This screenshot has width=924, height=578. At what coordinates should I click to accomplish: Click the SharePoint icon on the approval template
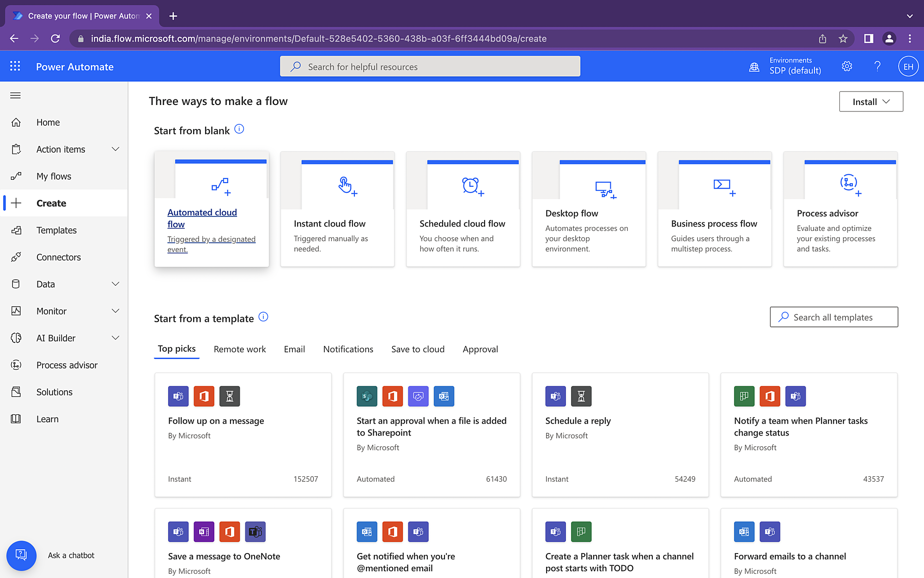click(367, 396)
